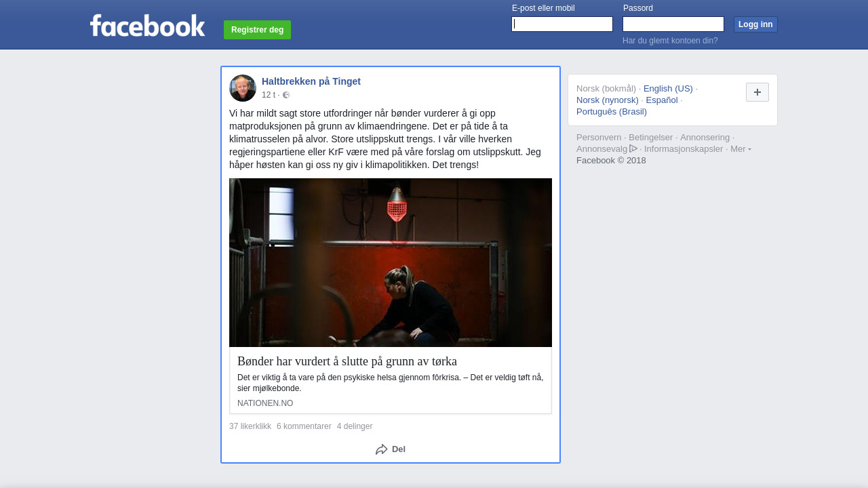This screenshot has height=488, width=868.
Task: Switch language to Norsk (nynorsk)
Action: tap(608, 100)
